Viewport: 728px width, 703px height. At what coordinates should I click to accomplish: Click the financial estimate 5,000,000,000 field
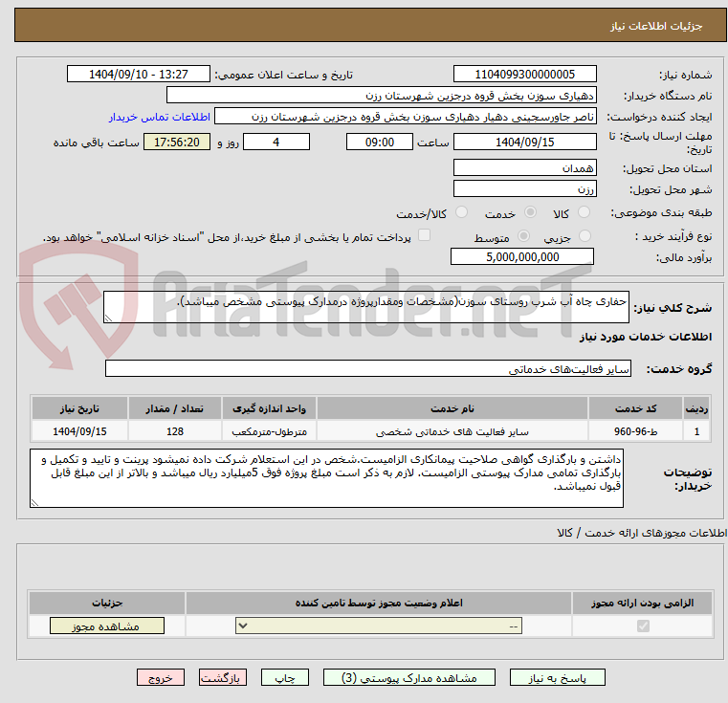[x=522, y=256]
